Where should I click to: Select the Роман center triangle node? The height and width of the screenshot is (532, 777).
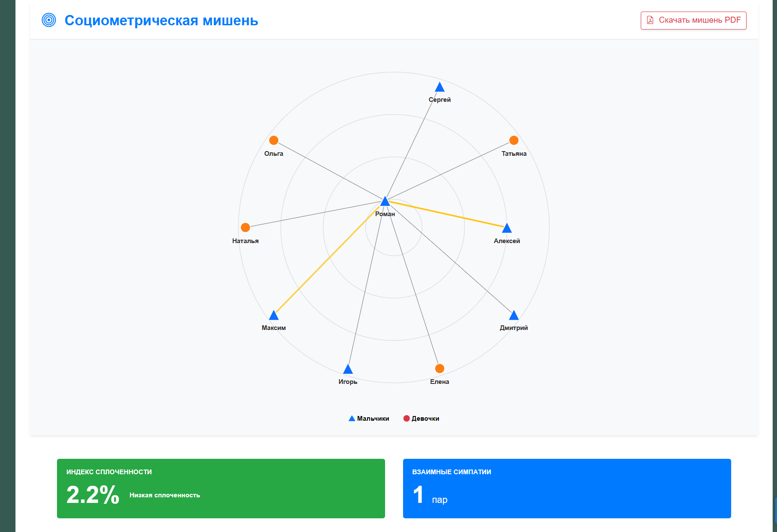385,202
